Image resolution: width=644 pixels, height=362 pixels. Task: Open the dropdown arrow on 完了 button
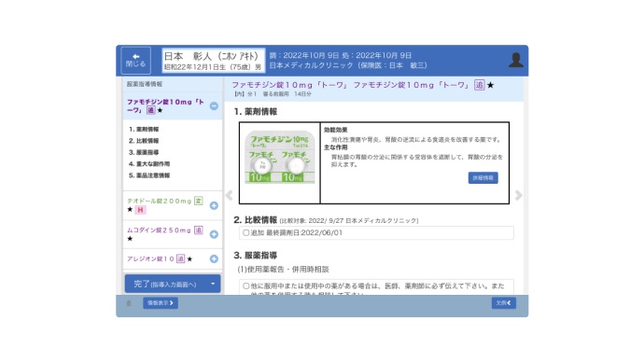pos(213,284)
